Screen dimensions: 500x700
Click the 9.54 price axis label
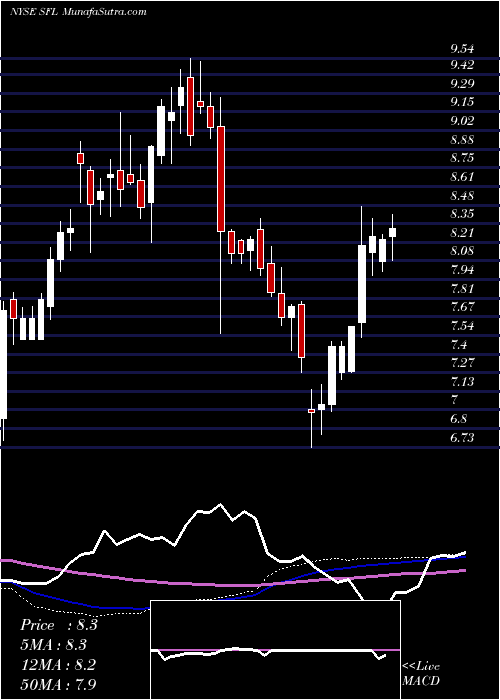click(462, 48)
